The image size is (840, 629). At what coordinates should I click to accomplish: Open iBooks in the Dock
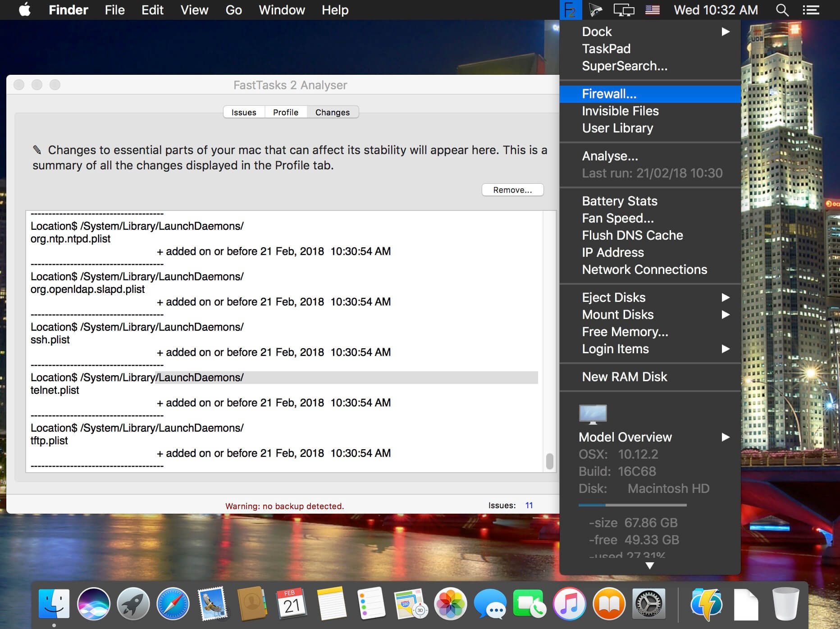(x=609, y=604)
